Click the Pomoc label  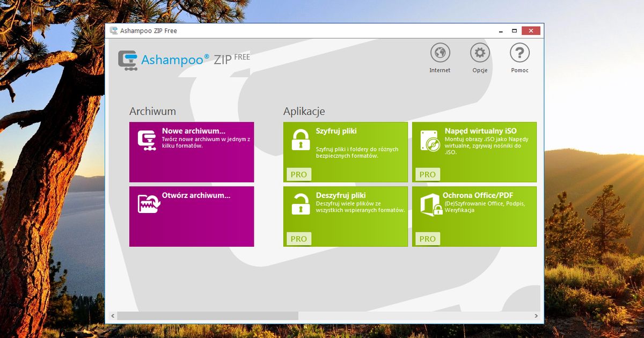coord(519,70)
